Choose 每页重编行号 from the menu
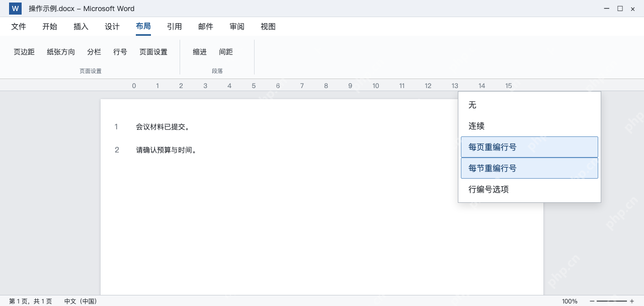This screenshot has height=306, width=644. pos(529,147)
